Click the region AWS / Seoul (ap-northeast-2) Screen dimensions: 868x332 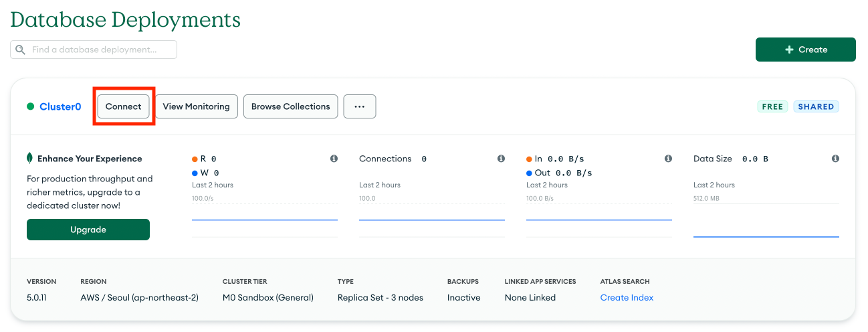[x=139, y=297]
